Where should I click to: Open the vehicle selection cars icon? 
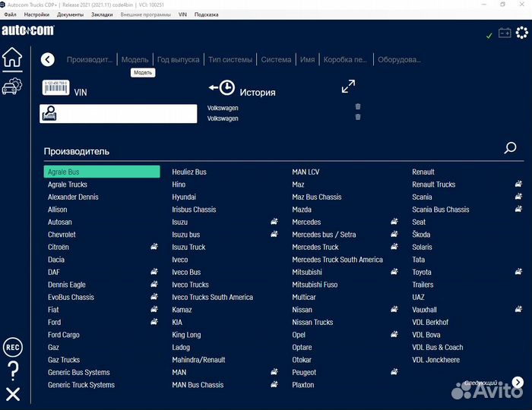[12, 87]
